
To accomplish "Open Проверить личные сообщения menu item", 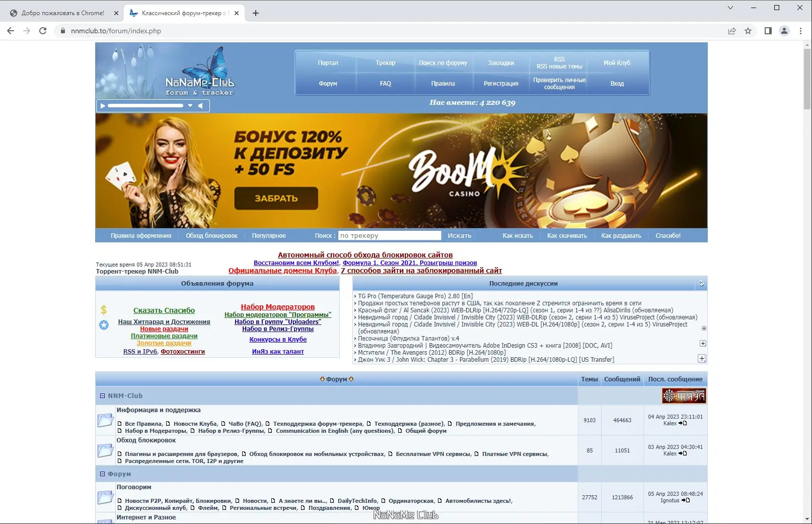I will coord(559,84).
